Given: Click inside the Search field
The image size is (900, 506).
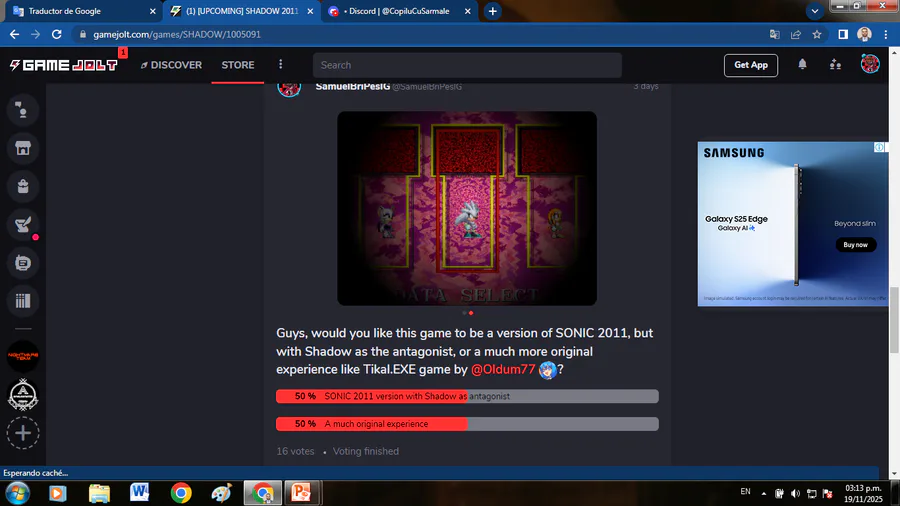Looking at the screenshot, I should click(x=467, y=65).
